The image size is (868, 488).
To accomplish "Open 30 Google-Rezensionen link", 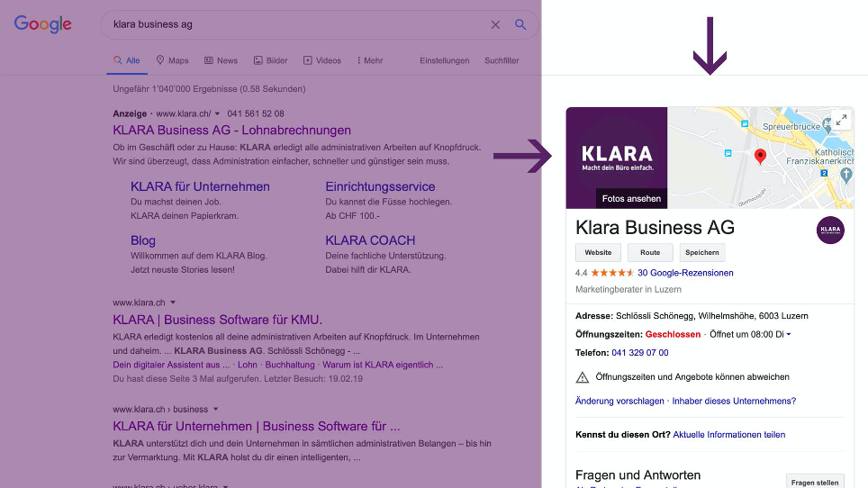I will pos(685,273).
